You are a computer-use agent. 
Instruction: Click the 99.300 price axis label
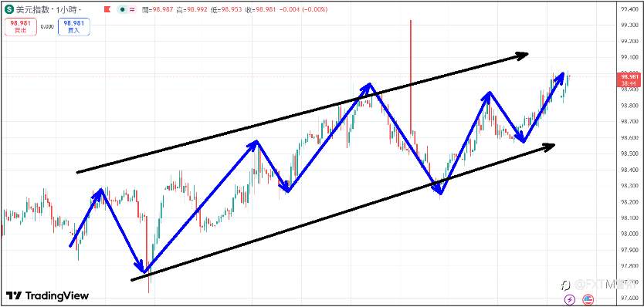(629, 25)
